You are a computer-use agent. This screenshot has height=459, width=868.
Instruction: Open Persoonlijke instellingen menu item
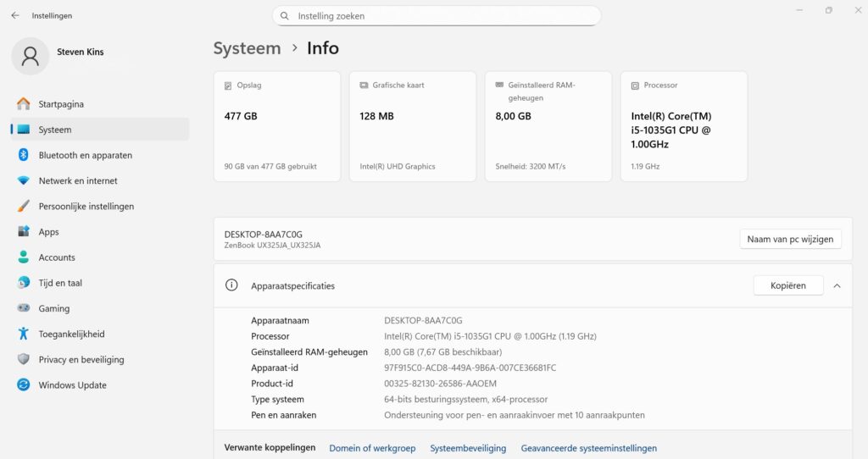100,207
